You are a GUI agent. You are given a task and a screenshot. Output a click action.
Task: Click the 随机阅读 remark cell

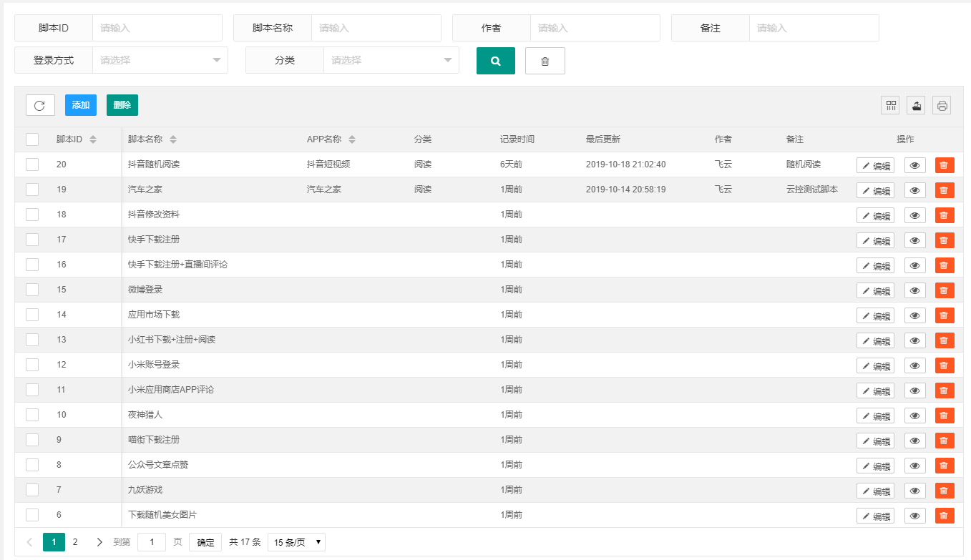(x=803, y=164)
